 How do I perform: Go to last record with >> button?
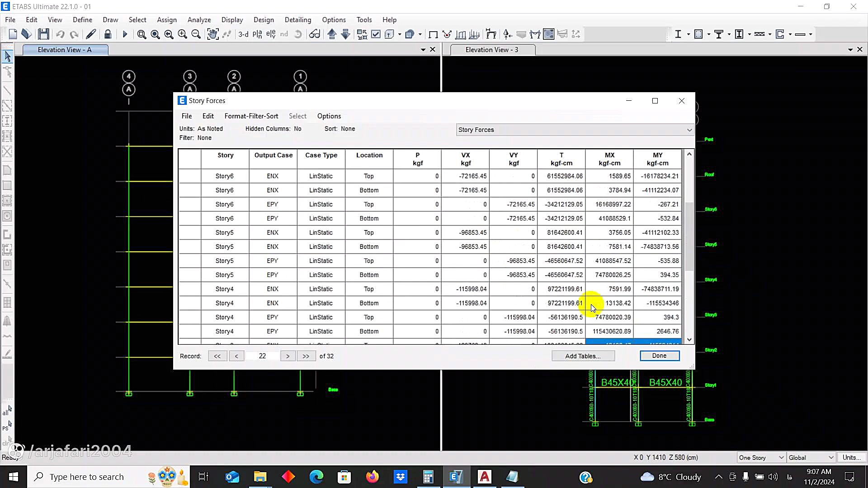(306, 356)
